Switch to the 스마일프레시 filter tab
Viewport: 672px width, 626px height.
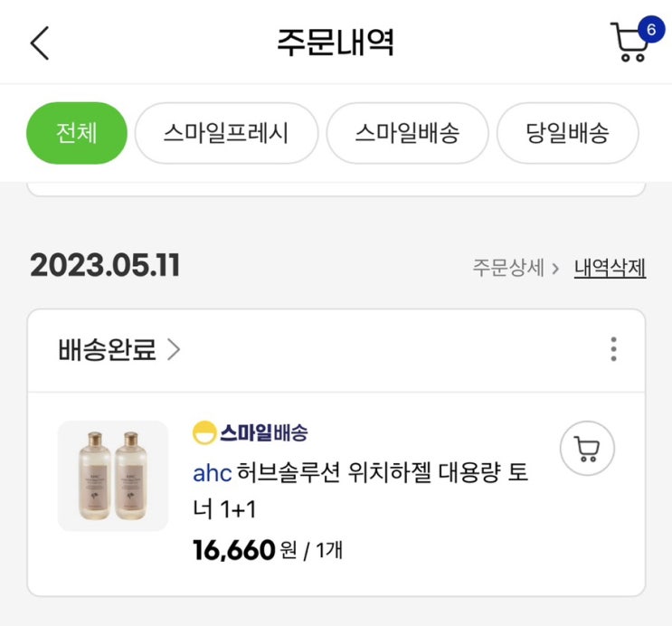click(x=226, y=133)
